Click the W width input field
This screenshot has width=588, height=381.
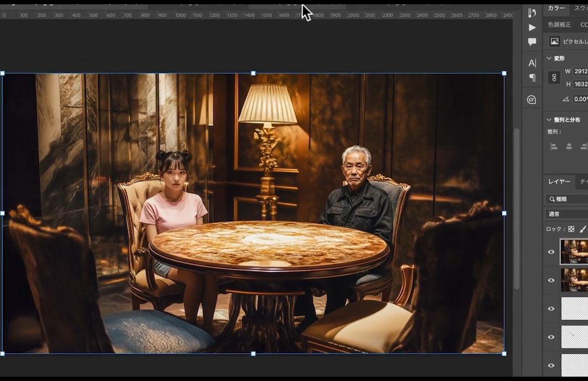click(580, 71)
